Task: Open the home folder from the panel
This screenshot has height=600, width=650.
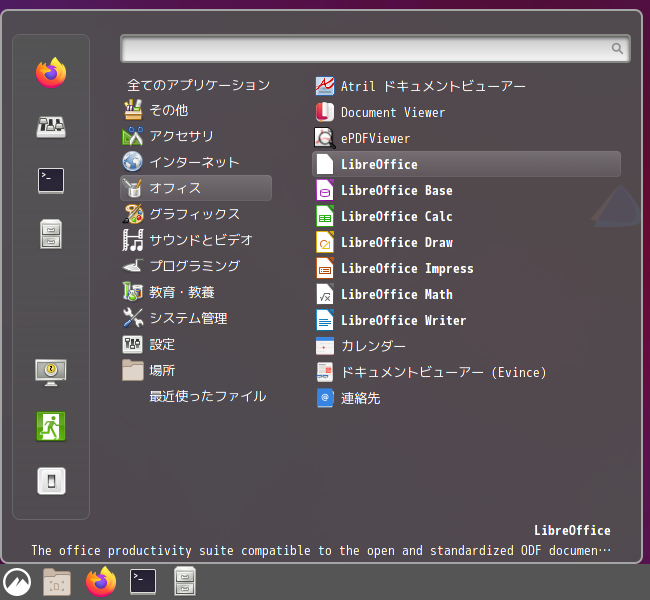Action: [57, 582]
